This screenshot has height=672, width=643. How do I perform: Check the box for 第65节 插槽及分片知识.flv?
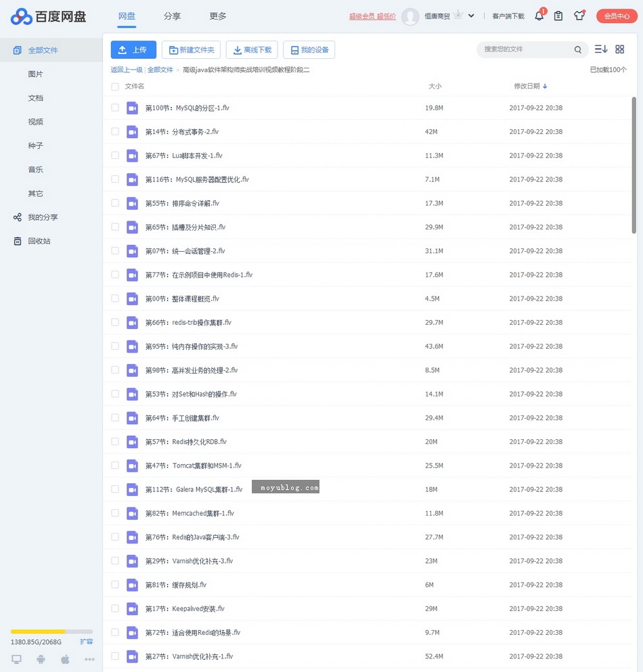tap(115, 227)
